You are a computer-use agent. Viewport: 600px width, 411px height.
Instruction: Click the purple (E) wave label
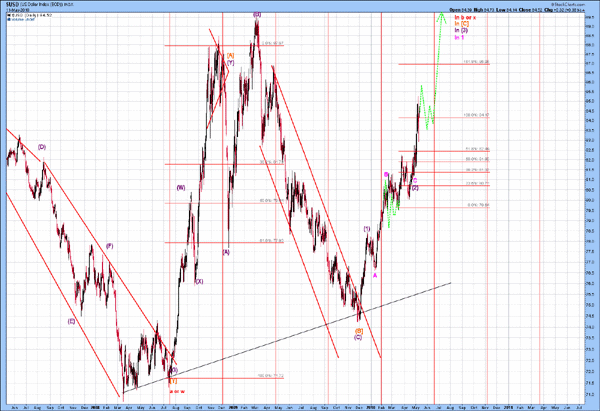[x=72, y=321]
